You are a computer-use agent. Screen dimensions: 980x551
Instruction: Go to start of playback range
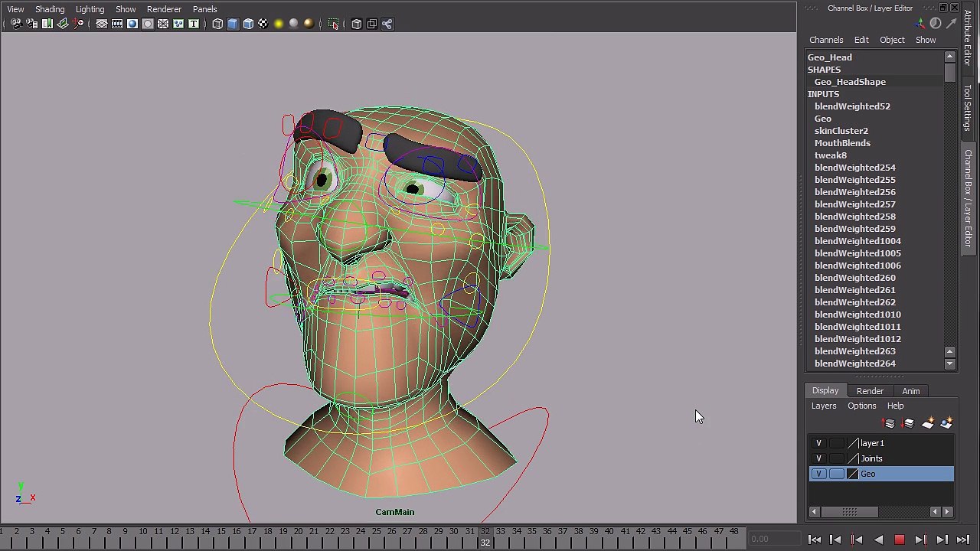(x=814, y=540)
